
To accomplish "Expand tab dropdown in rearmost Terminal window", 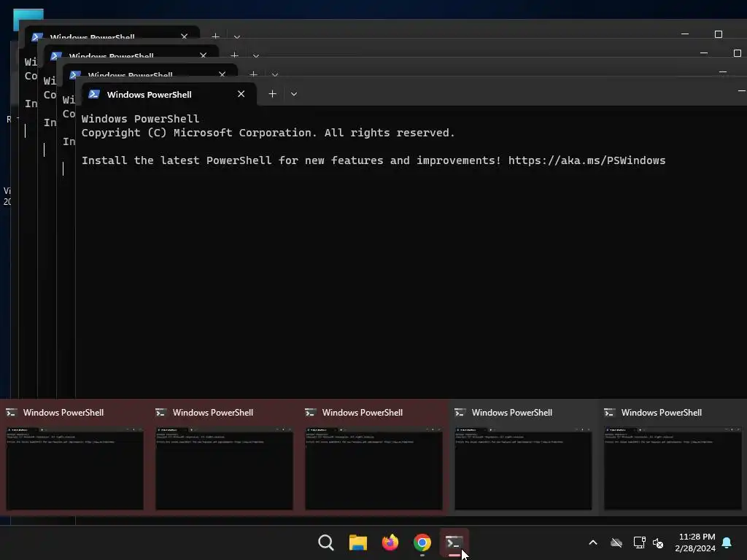I will click(x=237, y=36).
